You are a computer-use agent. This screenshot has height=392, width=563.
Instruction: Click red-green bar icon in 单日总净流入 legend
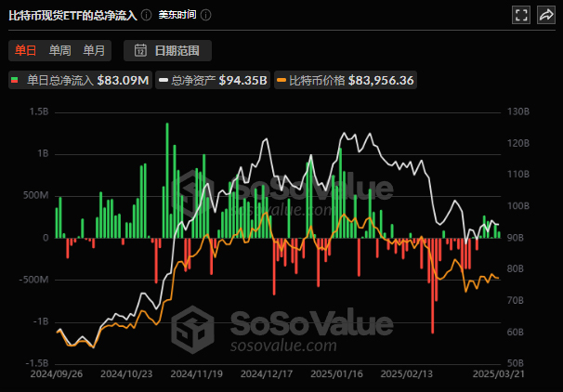[16, 81]
